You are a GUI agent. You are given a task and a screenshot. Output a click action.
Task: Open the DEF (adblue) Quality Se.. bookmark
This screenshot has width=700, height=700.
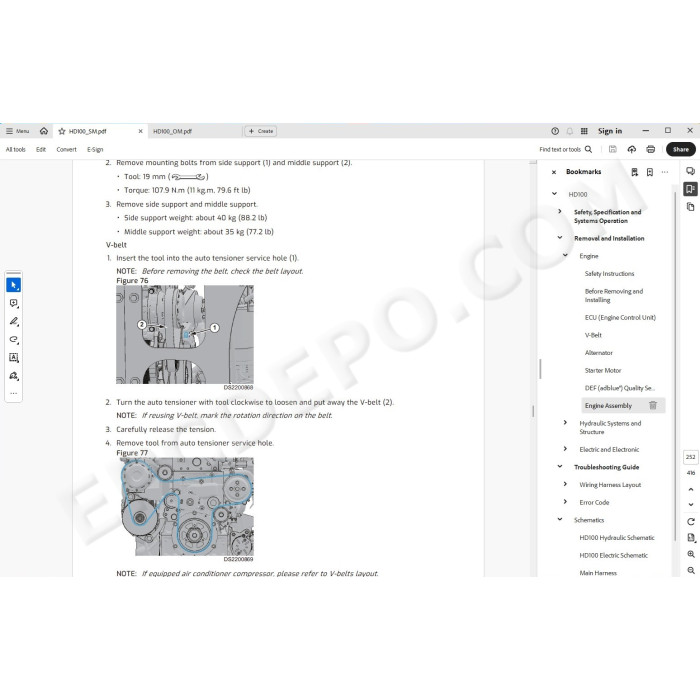[620, 388]
